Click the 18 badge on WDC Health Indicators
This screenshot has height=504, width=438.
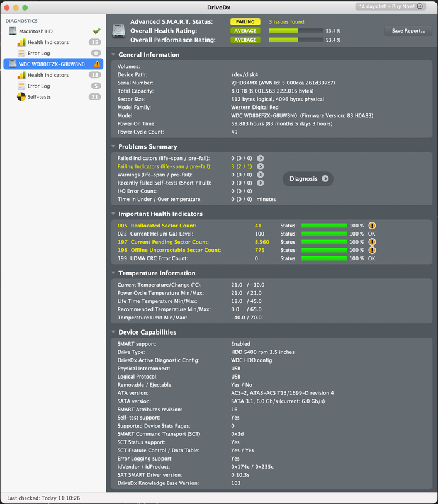[95, 75]
